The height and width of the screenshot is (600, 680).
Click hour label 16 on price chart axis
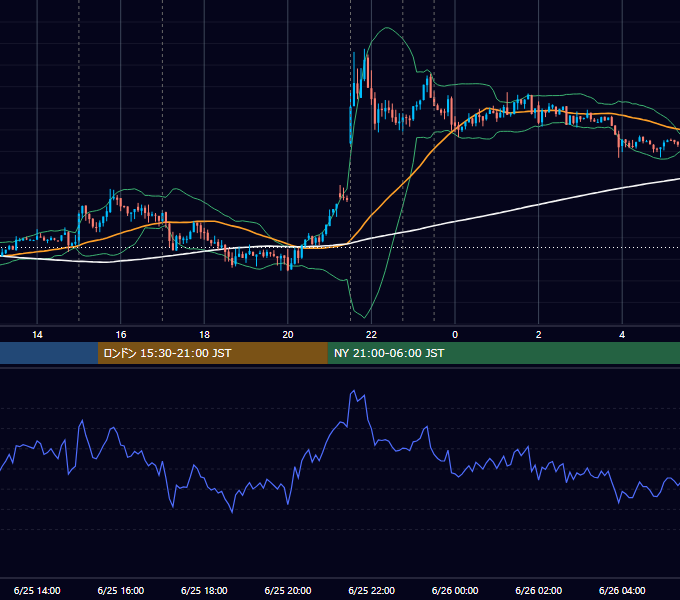click(x=121, y=335)
